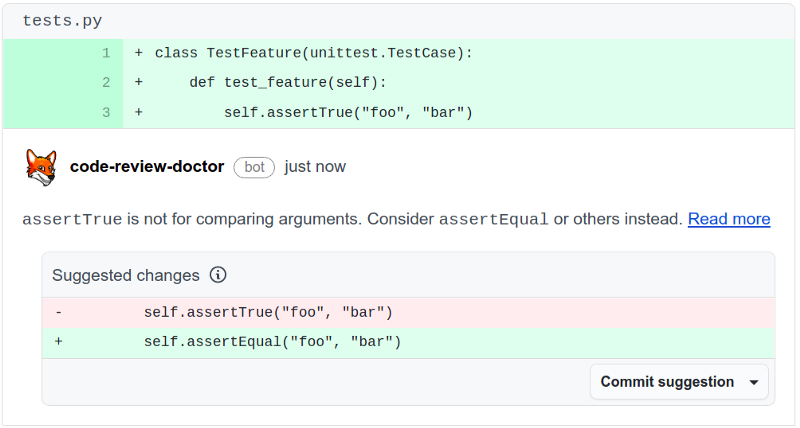Click the tests.py file name header
This screenshot has width=800, height=428.
click(x=62, y=21)
